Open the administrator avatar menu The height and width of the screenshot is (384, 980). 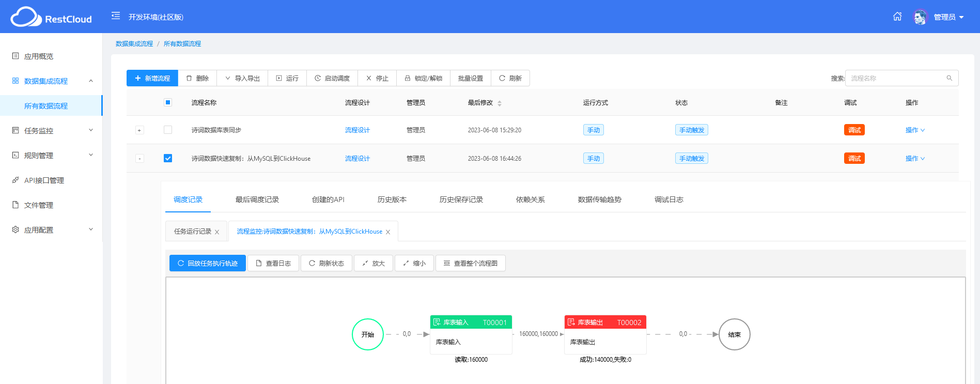click(920, 17)
